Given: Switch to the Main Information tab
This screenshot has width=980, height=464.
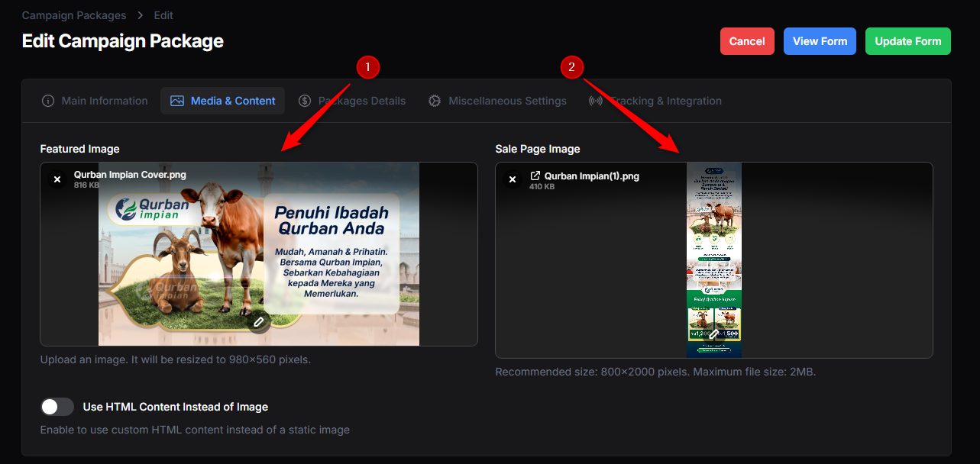Looking at the screenshot, I should click(95, 101).
